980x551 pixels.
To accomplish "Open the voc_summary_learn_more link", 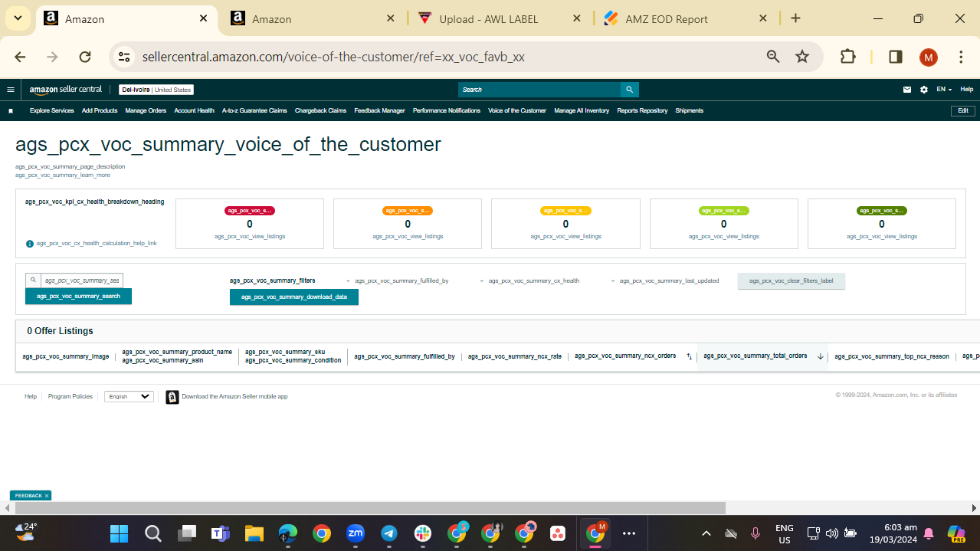I will pyautogui.click(x=63, y=175).
